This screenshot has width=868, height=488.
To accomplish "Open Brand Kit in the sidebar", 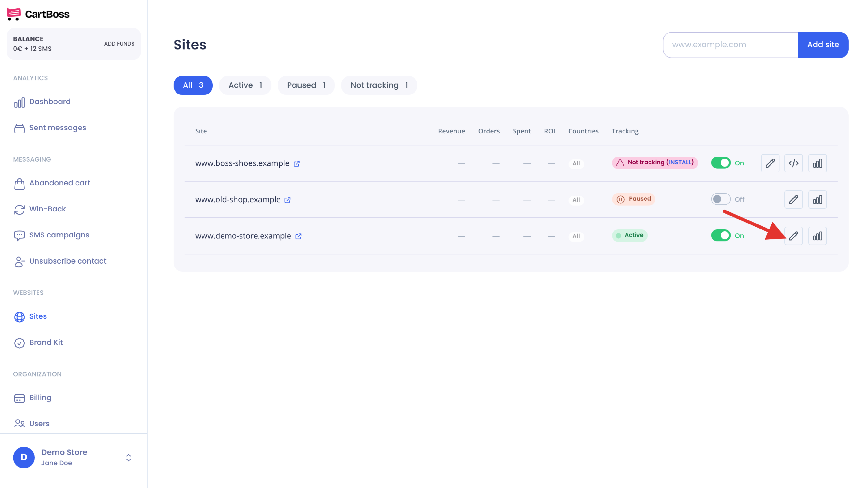I will [38, 343].
